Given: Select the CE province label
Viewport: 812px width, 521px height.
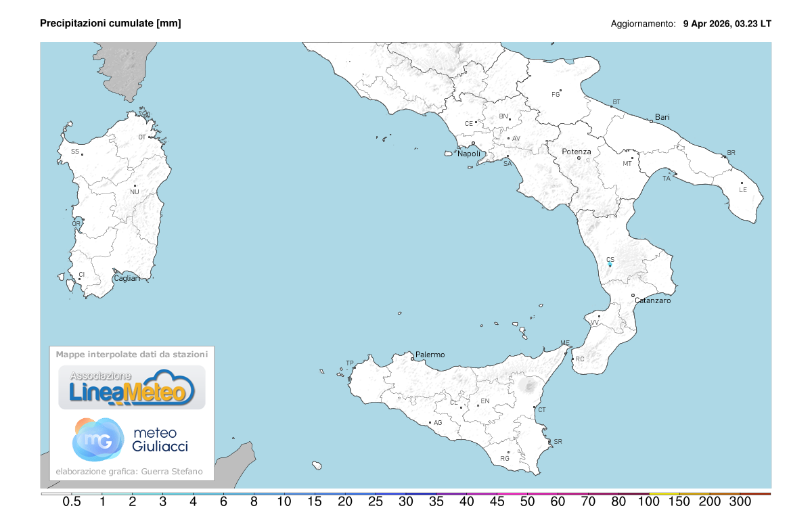Looking at the screenshot, I should click(469, 123).
